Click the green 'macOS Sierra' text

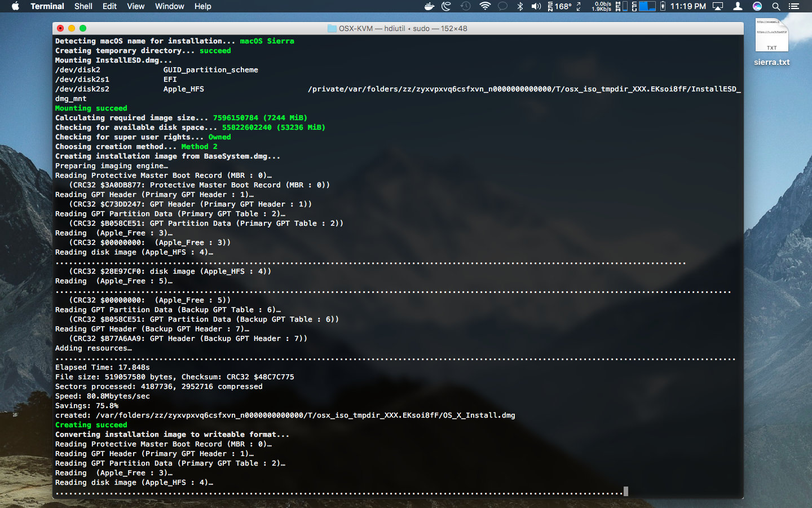(267, 41)
